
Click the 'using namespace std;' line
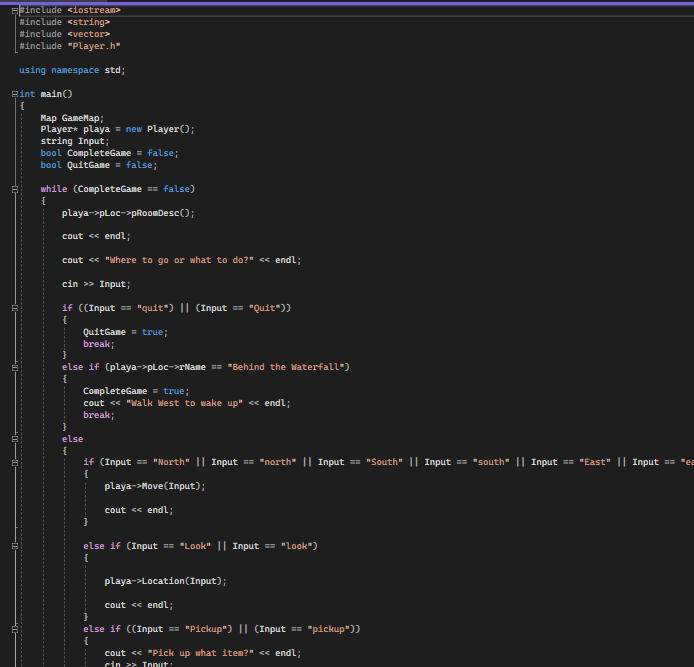[x=72, y=70]
